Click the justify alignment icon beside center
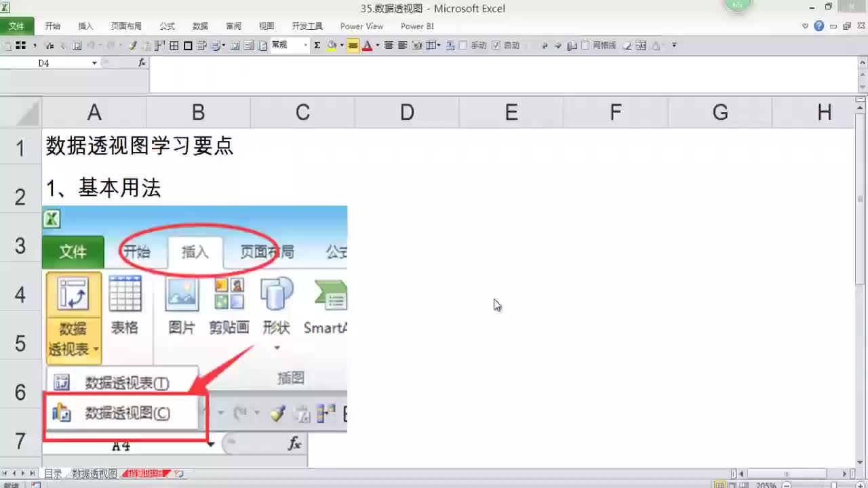This screenshot has width=868, height=488. [402, 45]
